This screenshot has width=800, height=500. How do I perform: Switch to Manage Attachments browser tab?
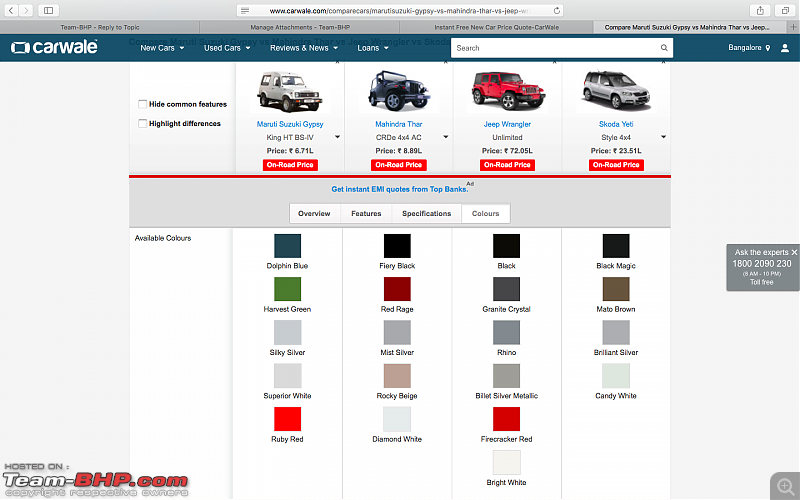[x=300, y=27]
